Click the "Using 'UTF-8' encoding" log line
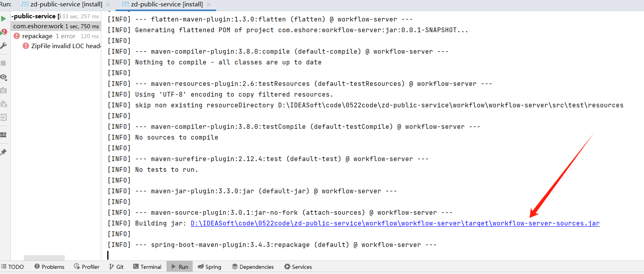The image size is (644, 274). click(220, 95)
